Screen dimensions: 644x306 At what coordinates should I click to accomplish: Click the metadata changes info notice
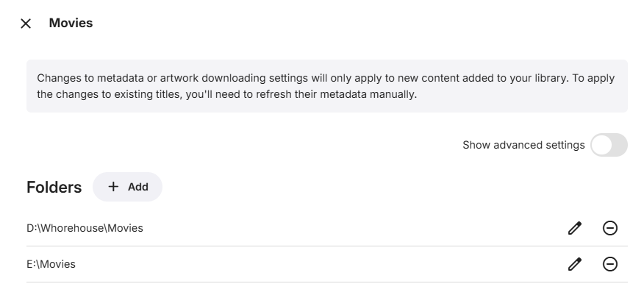[326, 86]
